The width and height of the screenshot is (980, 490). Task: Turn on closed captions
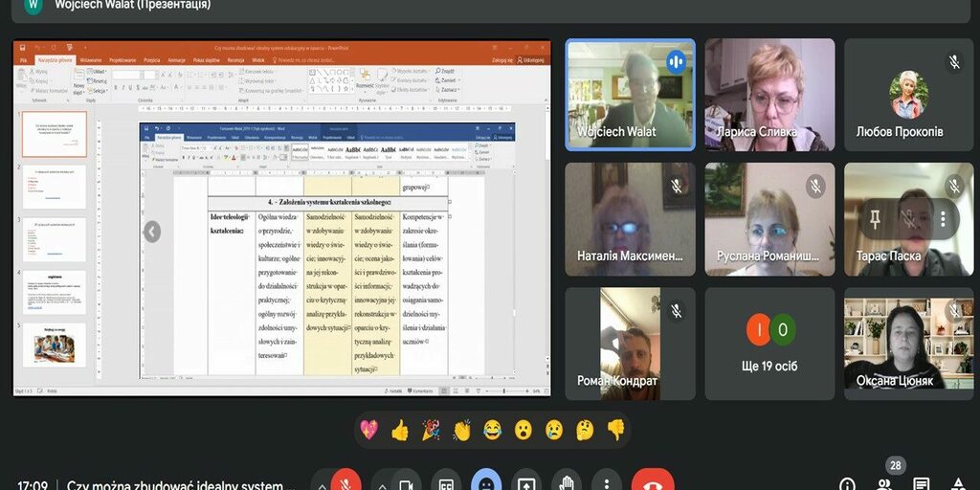click(445, 483)
